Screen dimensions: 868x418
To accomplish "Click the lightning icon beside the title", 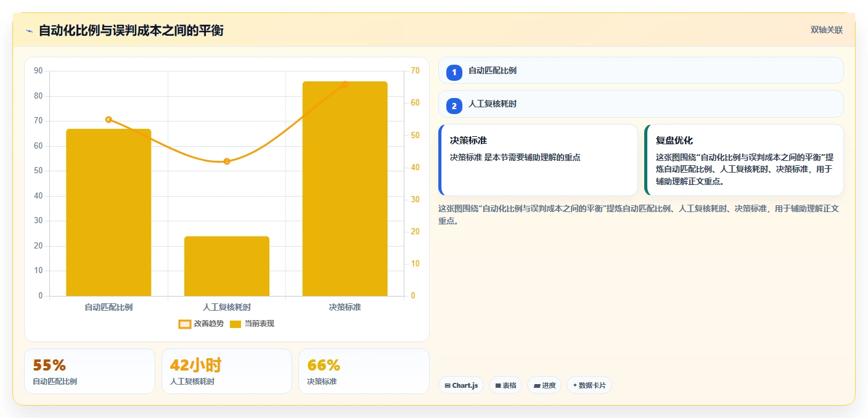I will click(29, 31).
